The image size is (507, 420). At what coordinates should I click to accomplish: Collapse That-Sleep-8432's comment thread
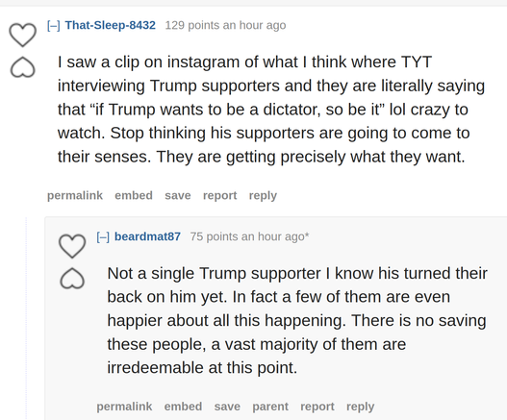53,25
